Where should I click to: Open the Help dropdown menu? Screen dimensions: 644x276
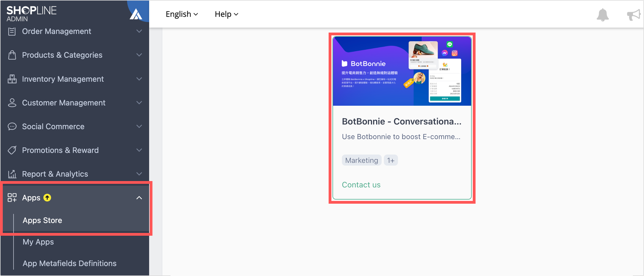click(x=226, y=14)
